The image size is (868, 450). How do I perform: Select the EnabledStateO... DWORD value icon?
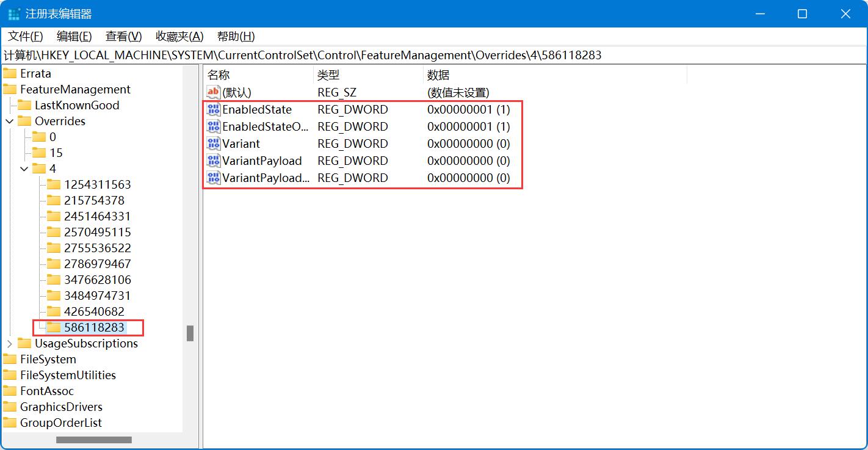point(214,127)
